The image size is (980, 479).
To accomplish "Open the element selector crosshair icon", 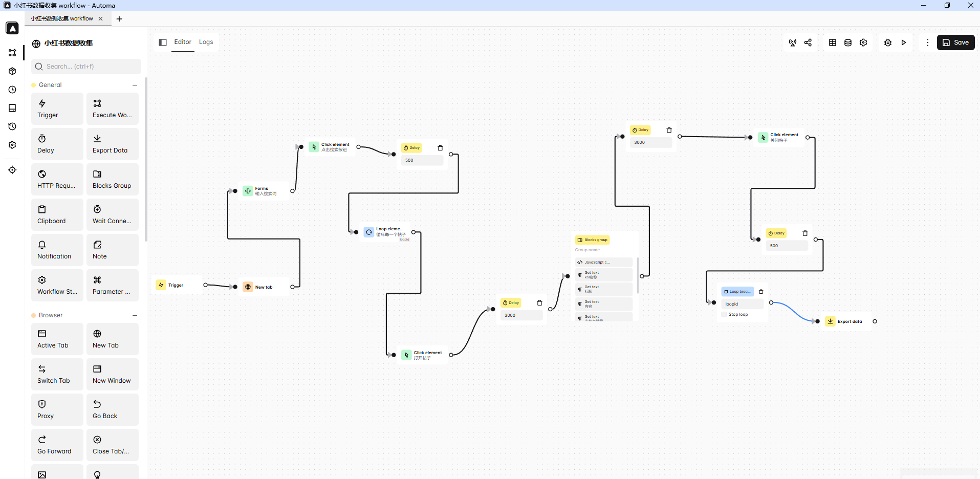I will pyautogui.click(x=12, y=170).
